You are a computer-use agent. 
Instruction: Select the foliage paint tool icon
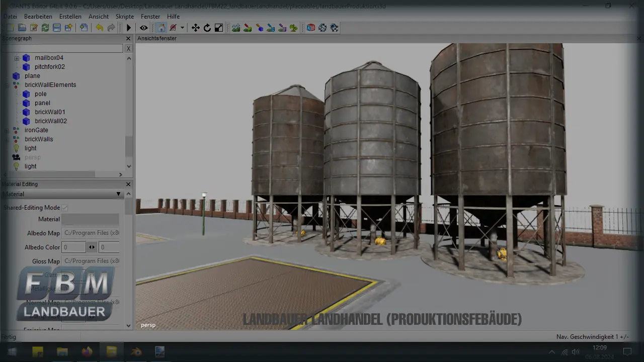(271, 28)
